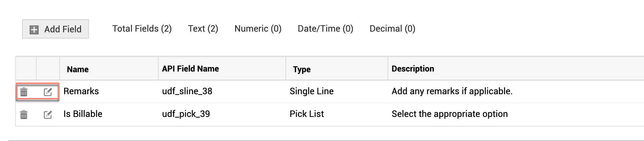Delete the Remarks field
Screen dimensions: 644x141
24,92
